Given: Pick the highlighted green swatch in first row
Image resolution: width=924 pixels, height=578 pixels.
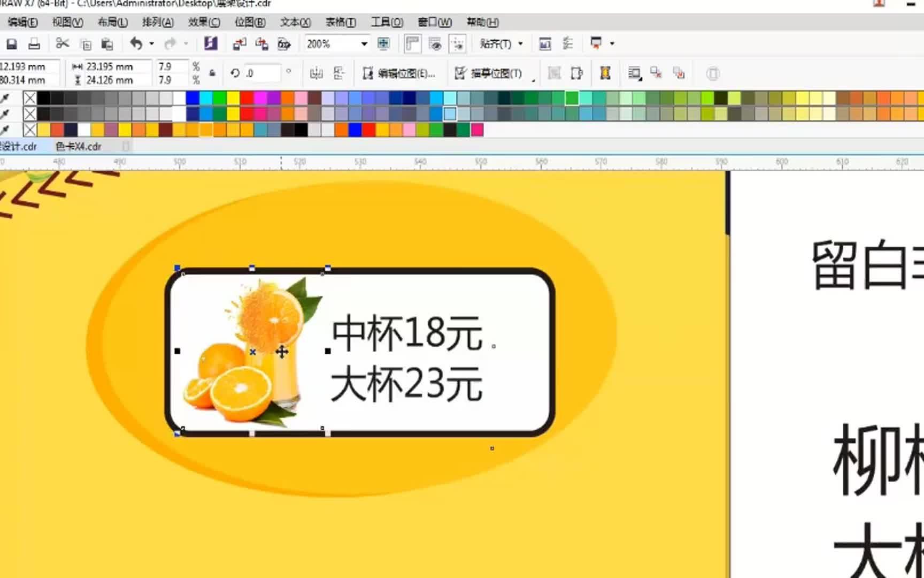Looking at the screenshot, I should (572, 98).
